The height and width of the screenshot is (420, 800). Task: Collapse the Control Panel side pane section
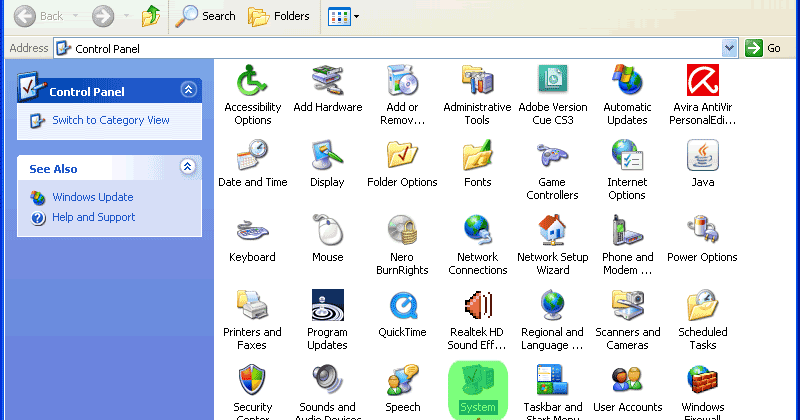point(188,90)
